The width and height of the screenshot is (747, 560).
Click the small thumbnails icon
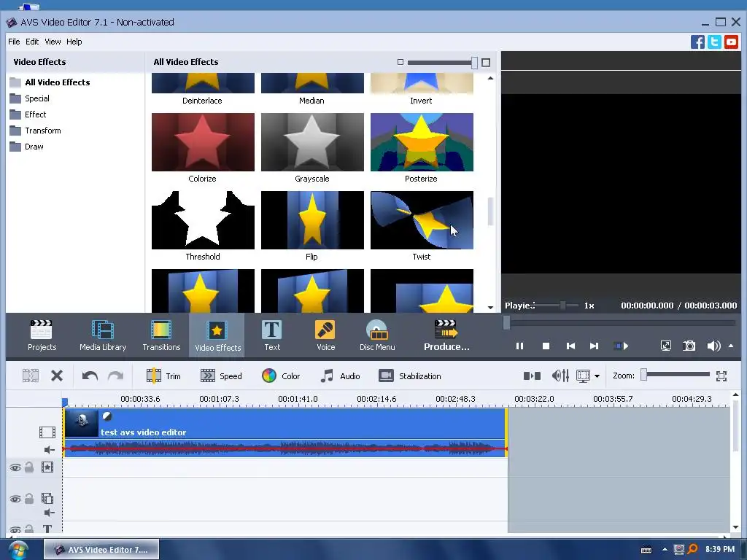click(400, 63)
